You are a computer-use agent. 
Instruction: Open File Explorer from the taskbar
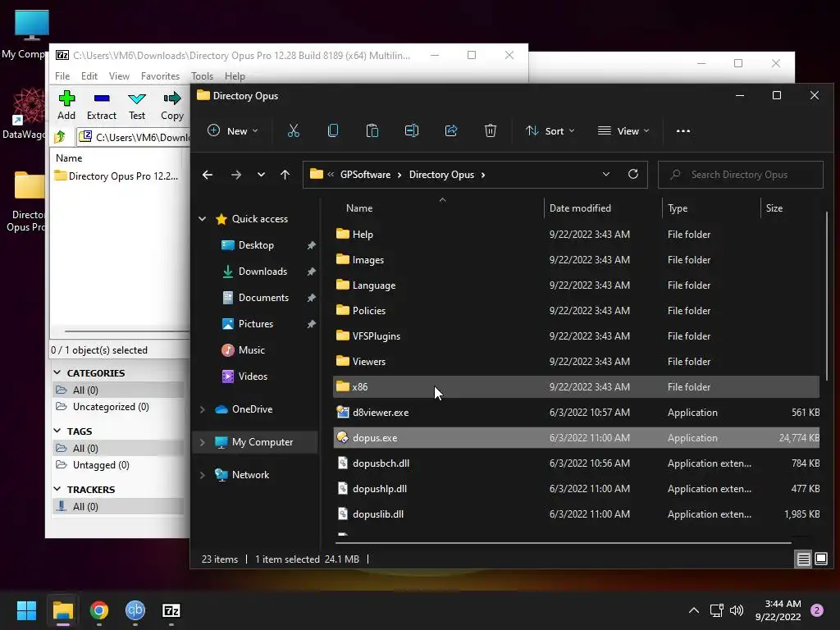click(x=62, y=610)
